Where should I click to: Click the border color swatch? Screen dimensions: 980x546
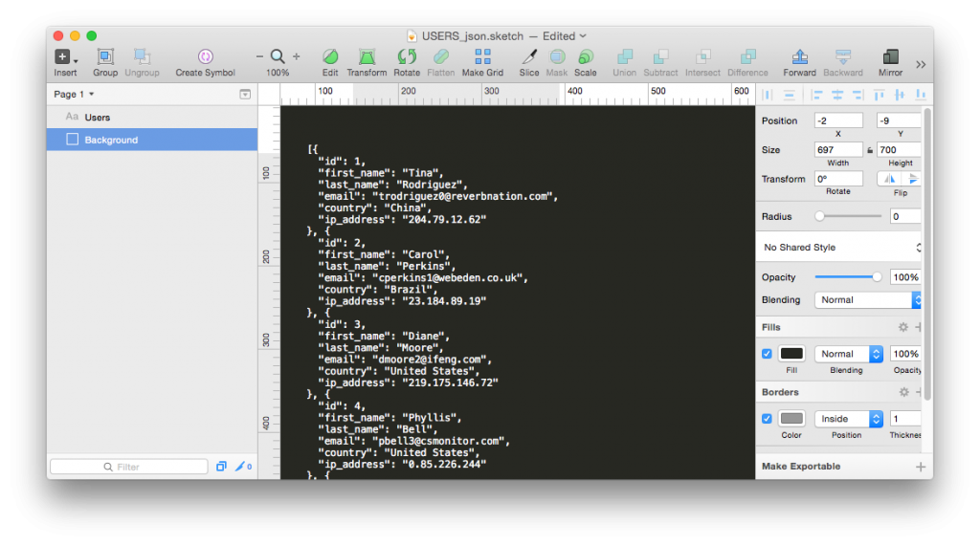791,419
